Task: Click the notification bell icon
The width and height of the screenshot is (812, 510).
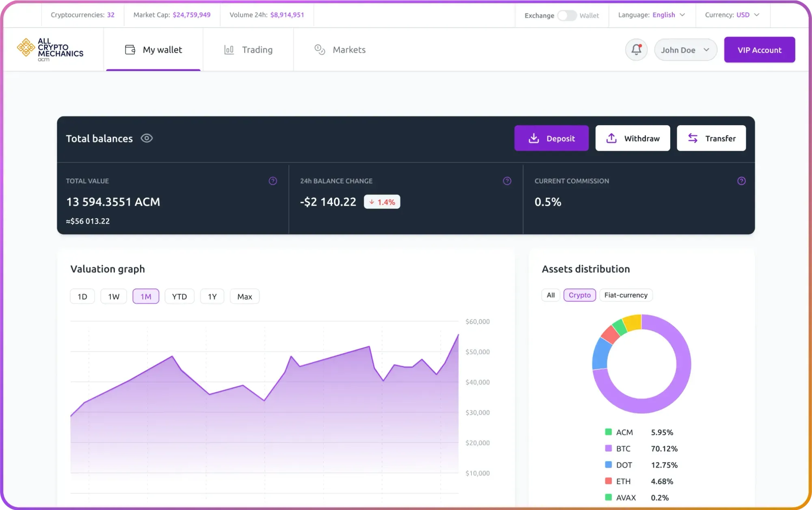Action: (x=636, y=50)
